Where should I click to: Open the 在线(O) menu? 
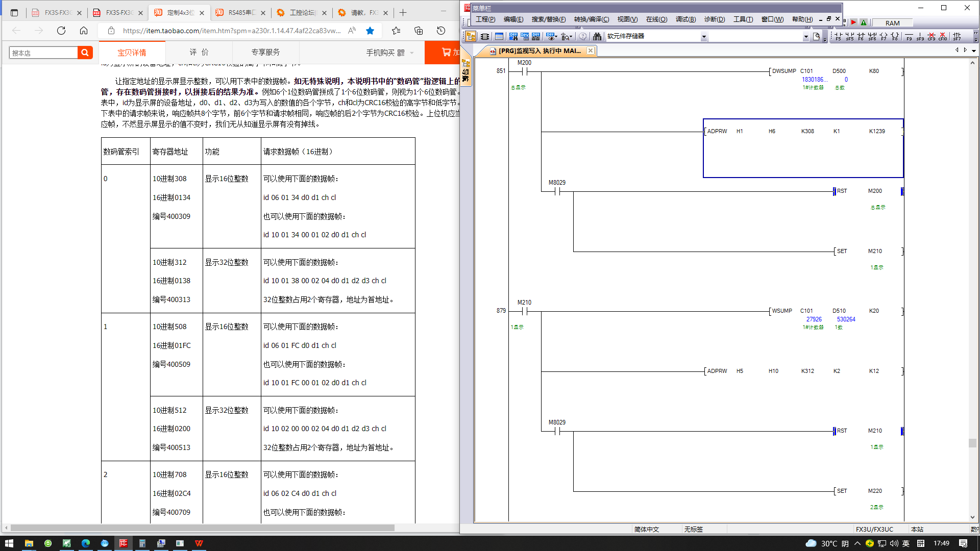[x=656, y=19]
